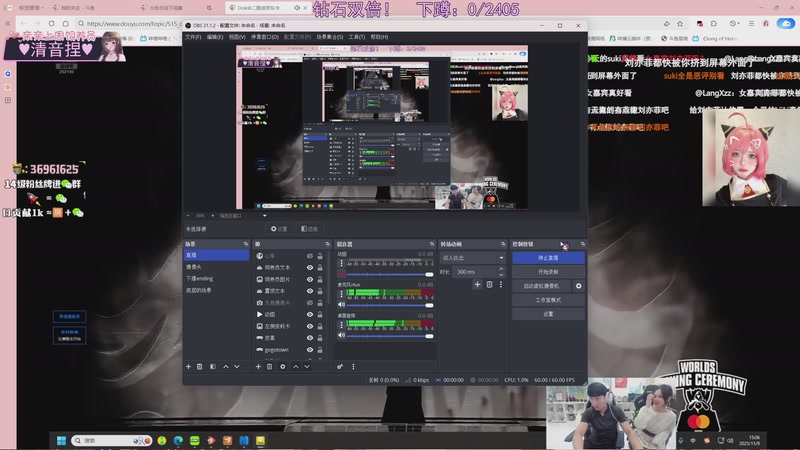
Task: Toggle lock on 饲养员文本 source
Action: pyautogui.click(x=320, y=267)
